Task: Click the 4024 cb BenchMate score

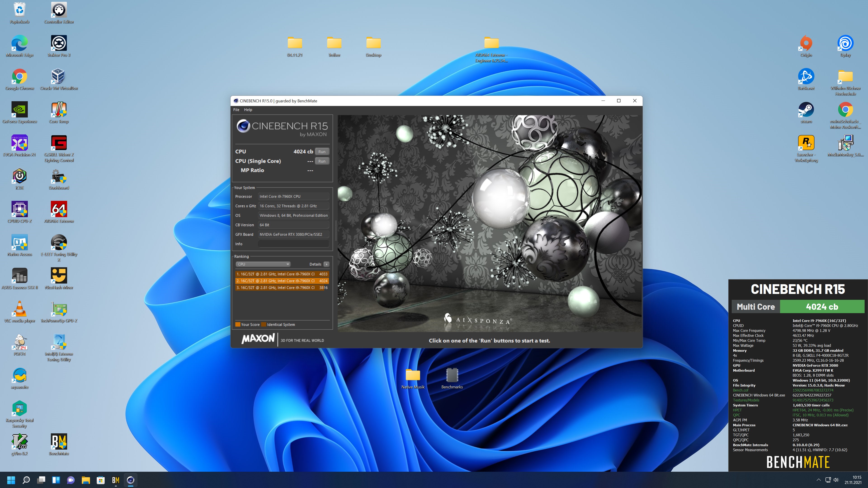Action: pos(822,307)
